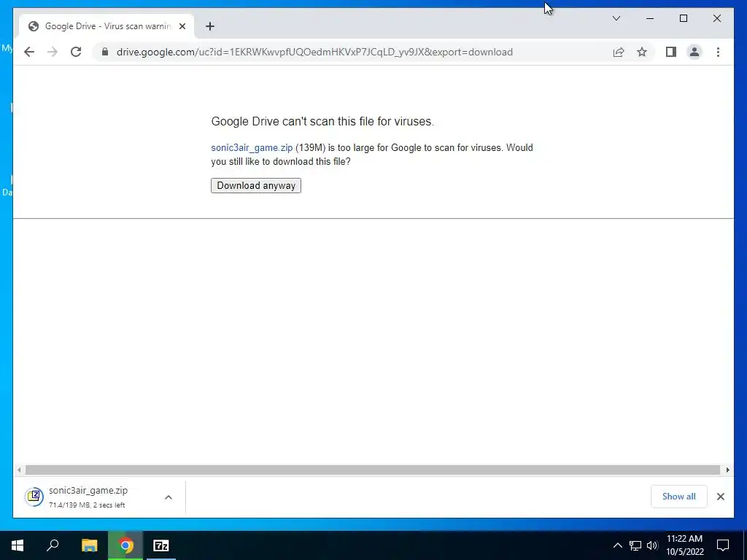
Task: Open the clock showing 11:22 AM
Action: click(x=684, y=545)
